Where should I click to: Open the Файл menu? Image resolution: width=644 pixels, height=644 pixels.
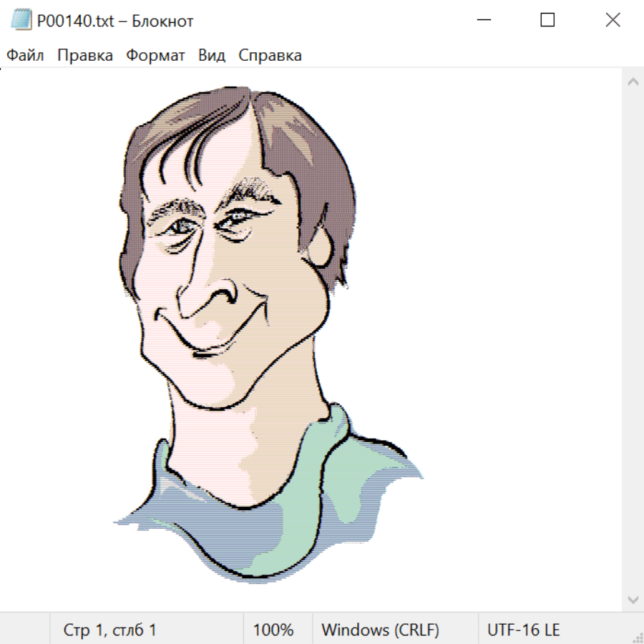tap(26, 56)
